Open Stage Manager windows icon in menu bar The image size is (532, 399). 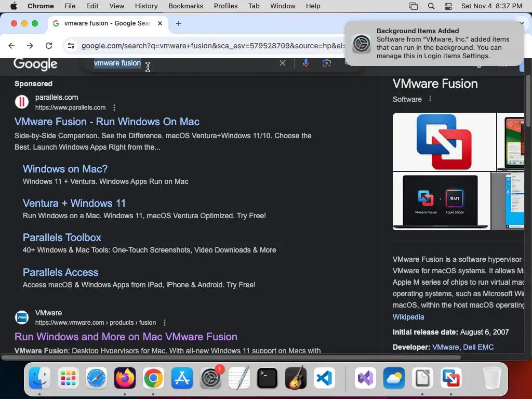point(413,6)
